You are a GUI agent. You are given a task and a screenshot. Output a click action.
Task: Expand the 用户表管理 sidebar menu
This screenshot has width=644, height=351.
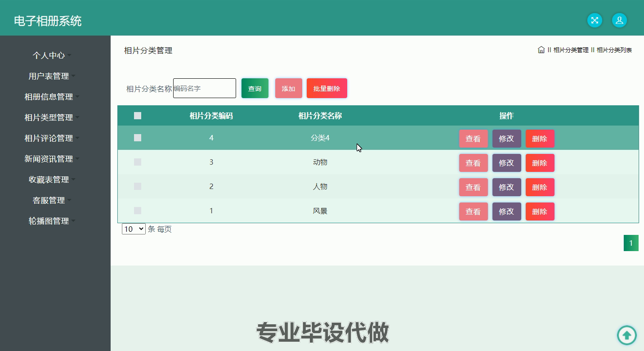(52, 76)
